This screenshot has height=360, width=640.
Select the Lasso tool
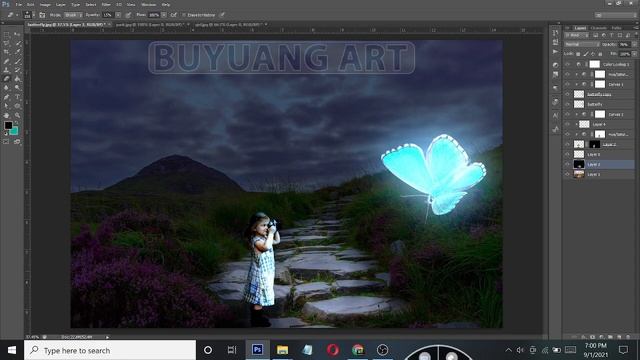(7, 44)
